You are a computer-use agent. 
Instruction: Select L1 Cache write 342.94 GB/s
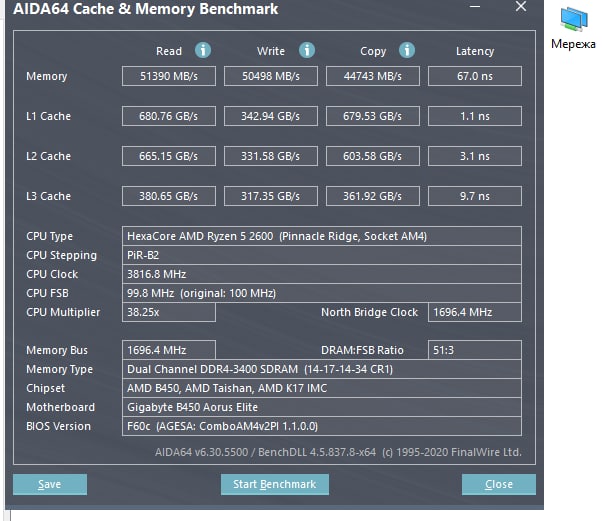[271, 116]
